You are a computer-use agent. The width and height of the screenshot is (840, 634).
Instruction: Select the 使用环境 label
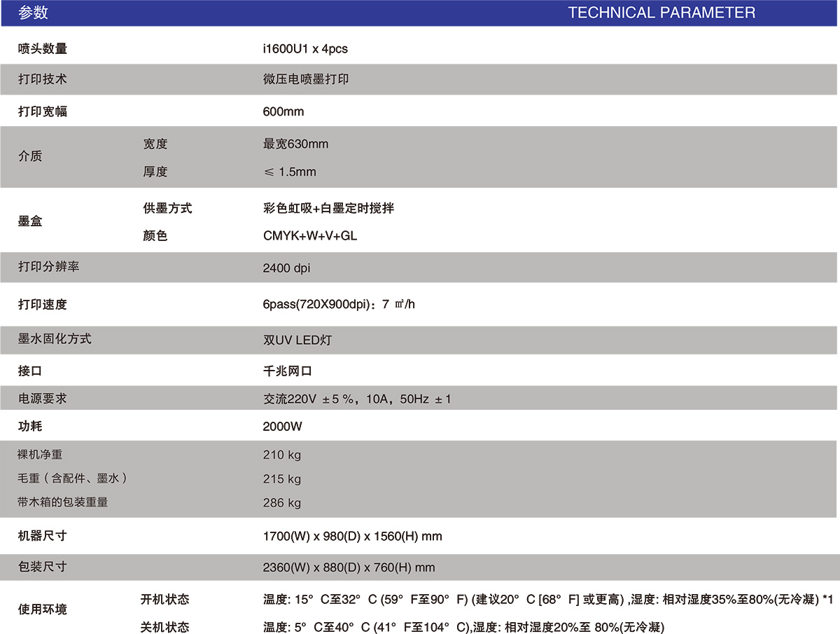point(43,609)
